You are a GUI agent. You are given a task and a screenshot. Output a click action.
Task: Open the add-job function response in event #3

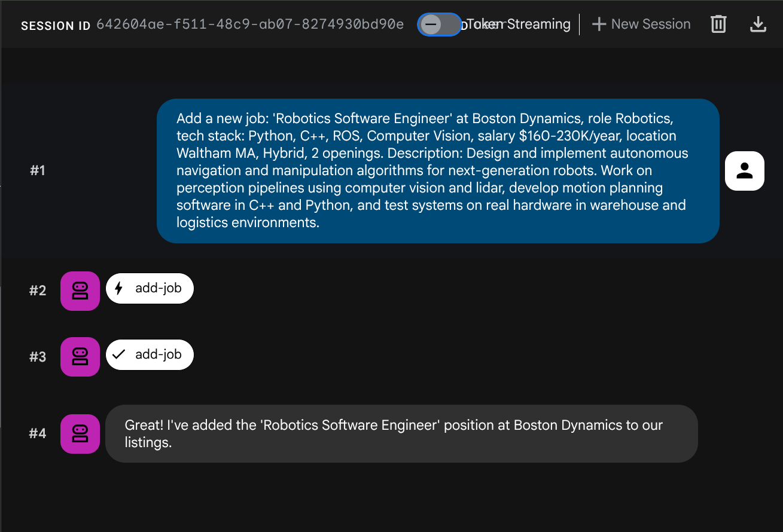150,354
